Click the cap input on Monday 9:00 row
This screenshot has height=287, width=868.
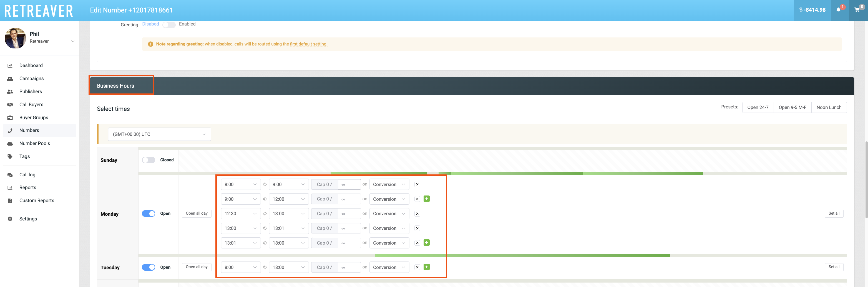click(349, 199)
